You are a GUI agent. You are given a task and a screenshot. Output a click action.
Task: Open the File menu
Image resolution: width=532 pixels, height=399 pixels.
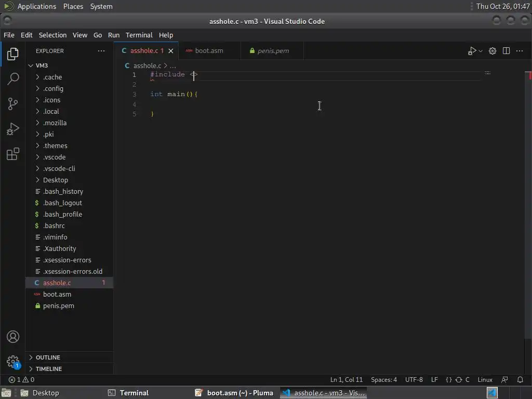[x=9, y=35]
